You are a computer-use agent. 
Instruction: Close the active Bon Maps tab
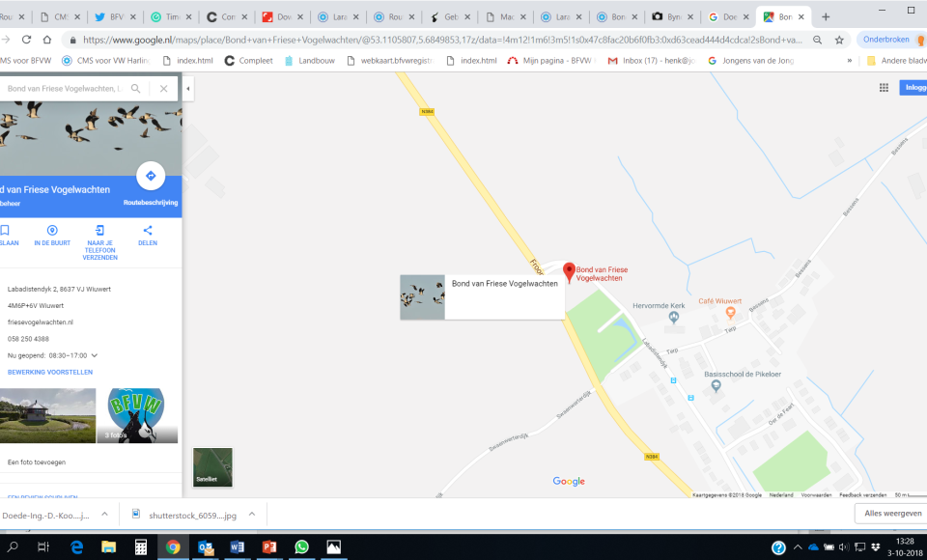(x=801, y=17)
